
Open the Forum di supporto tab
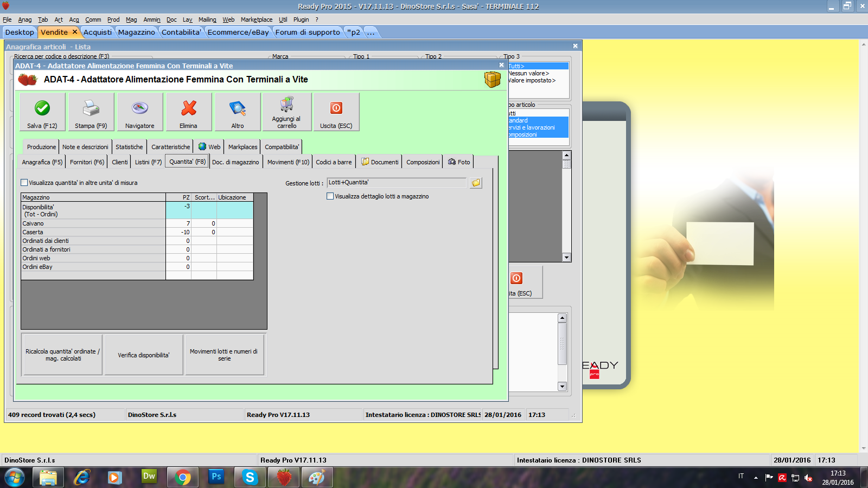[308, 32]
